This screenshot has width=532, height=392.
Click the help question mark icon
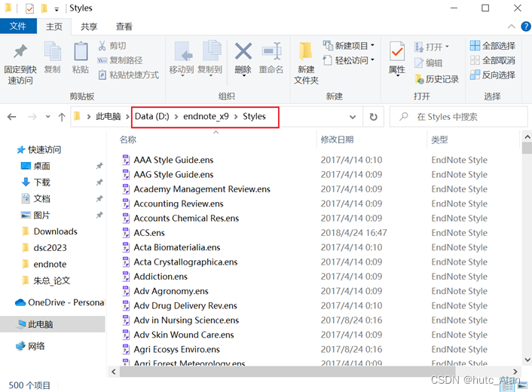(x=525, y=26)
